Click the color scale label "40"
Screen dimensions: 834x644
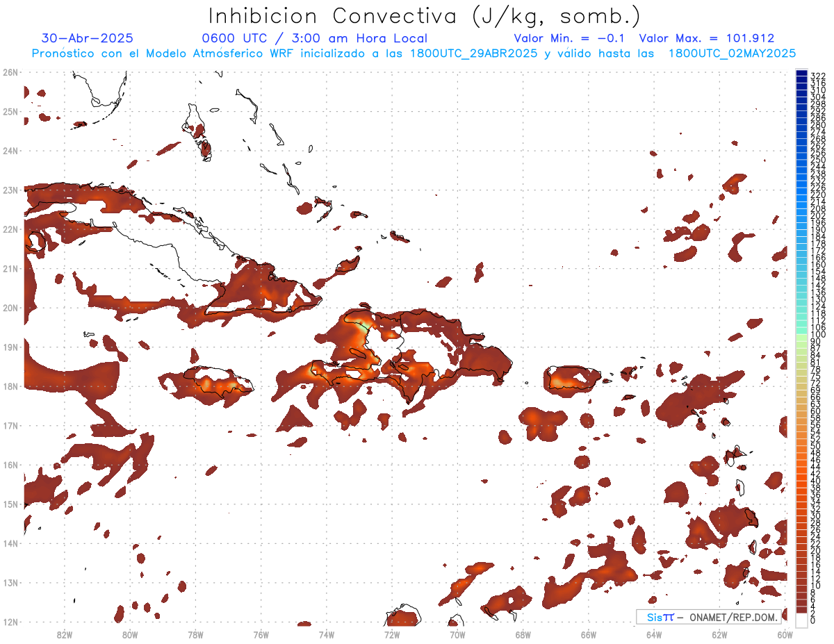(x=816, y=481)
